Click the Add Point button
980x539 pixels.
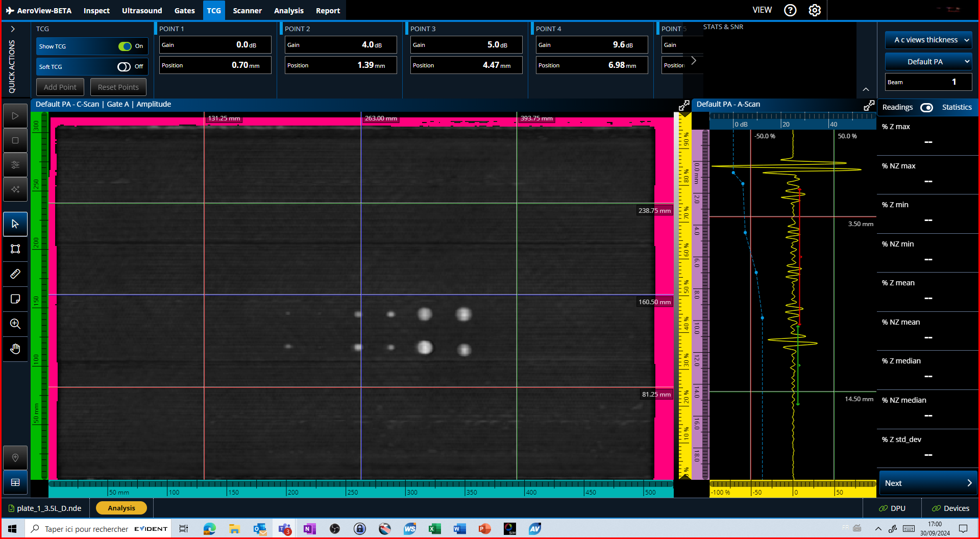tap(60, 87)
